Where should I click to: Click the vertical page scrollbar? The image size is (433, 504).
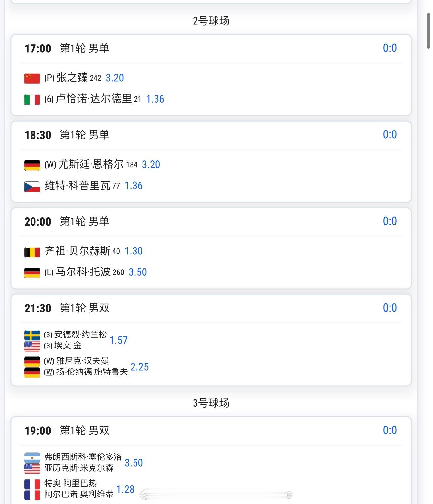tap(428, 31)
